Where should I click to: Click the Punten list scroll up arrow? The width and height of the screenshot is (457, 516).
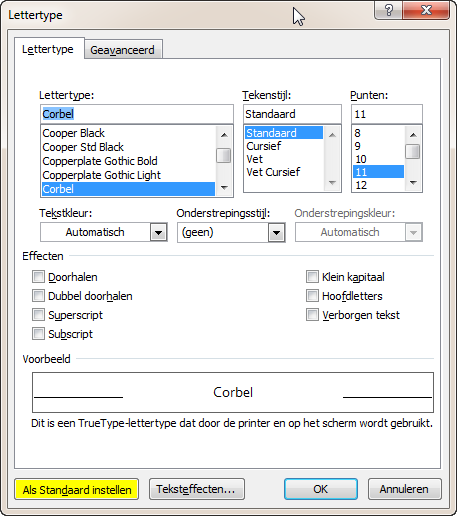[413, 135]
